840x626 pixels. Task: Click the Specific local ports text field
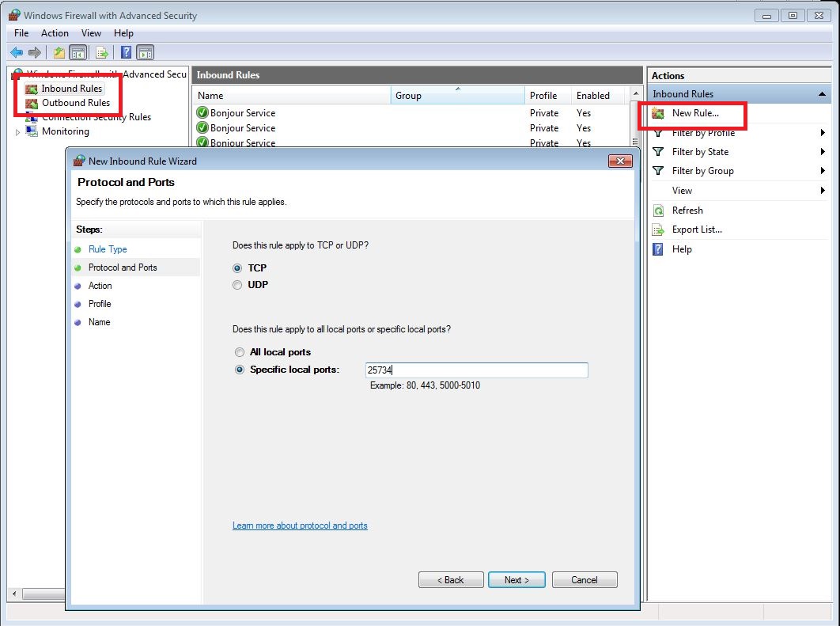[476, 370]
